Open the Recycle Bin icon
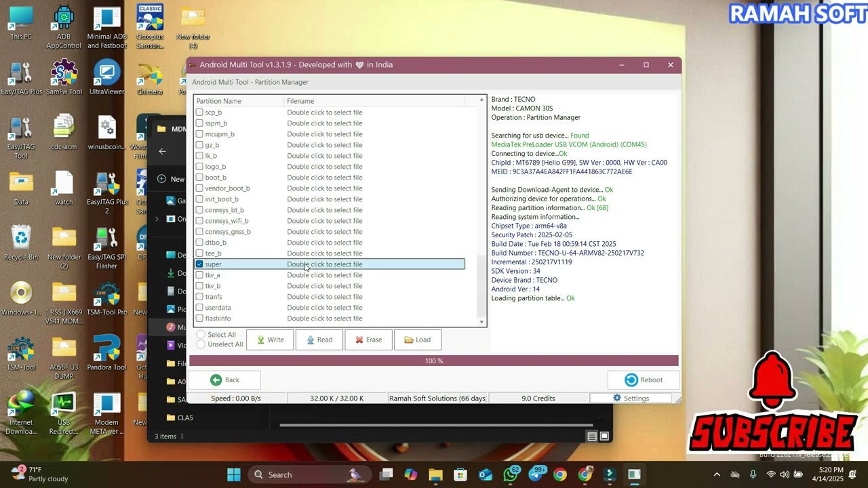Viewport: 868px width, 488px height. [21, 243]
